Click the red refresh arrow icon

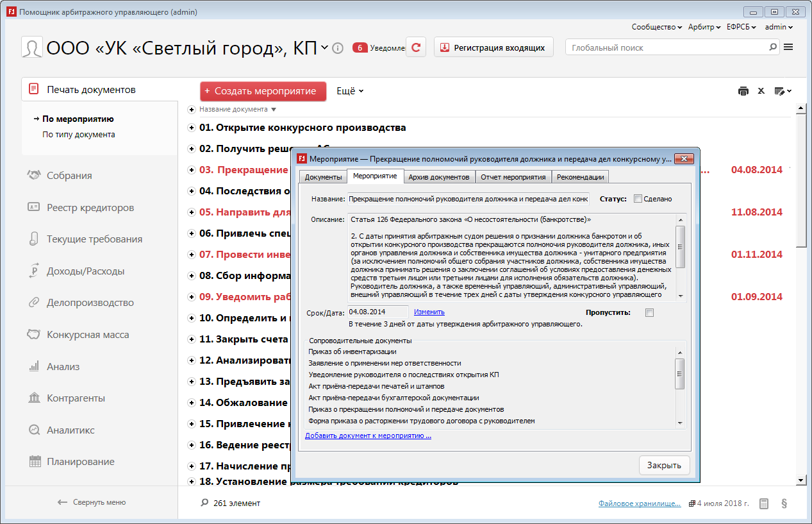pos(416,47)
